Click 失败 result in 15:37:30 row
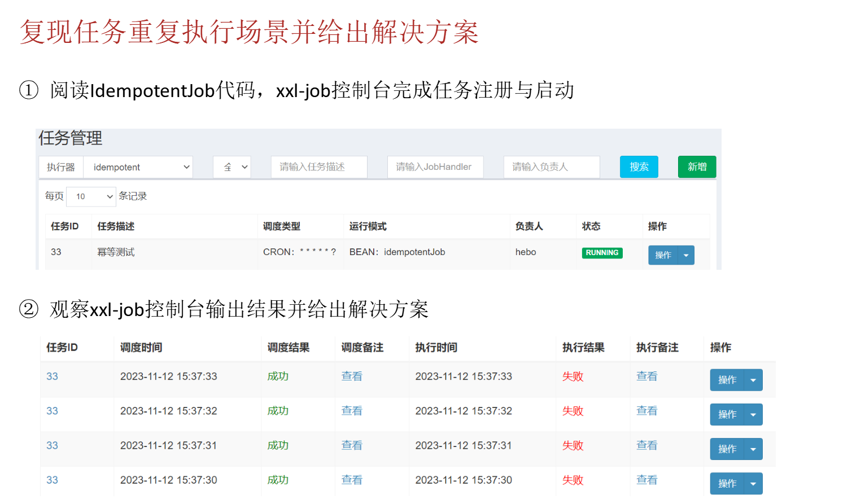 click(x=573, y=480)
